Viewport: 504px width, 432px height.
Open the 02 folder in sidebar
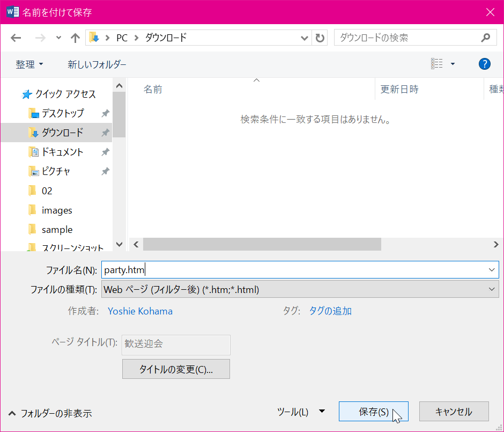[x=40, y=191]
